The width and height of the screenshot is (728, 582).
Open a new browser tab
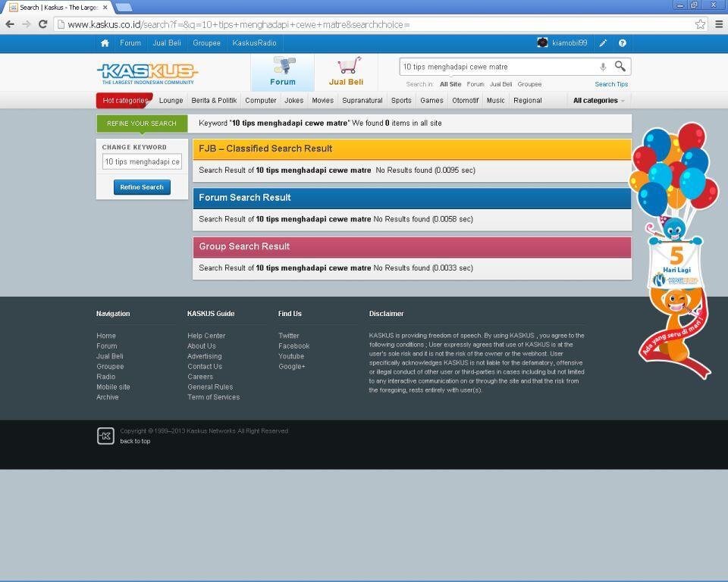pyautogui.click(x=124, y=8)
